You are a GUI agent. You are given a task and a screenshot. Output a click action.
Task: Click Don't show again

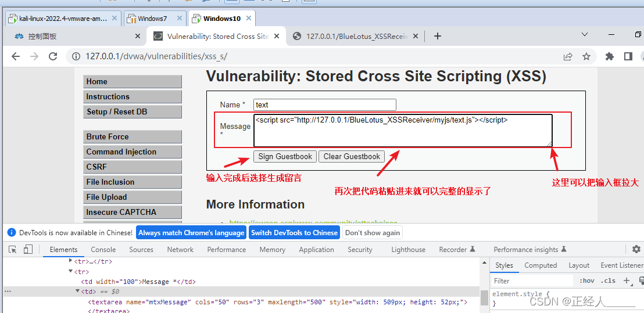click(372, 233)
